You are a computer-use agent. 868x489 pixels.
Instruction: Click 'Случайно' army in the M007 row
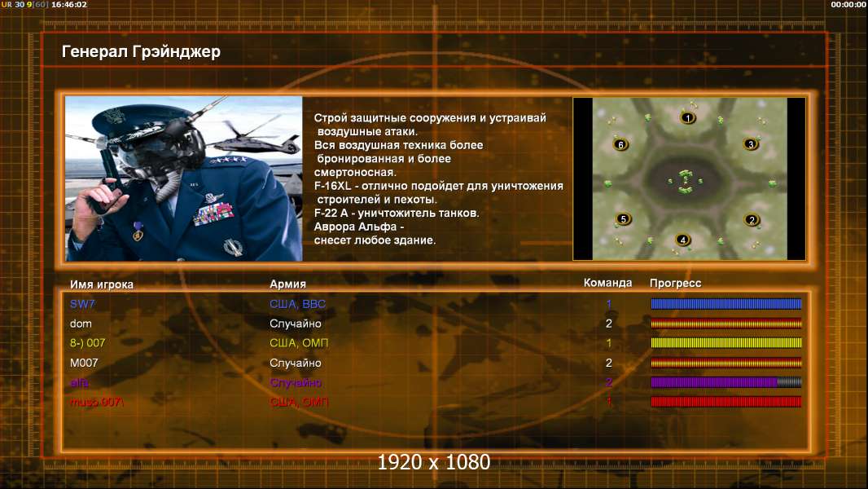click(296, 363)
